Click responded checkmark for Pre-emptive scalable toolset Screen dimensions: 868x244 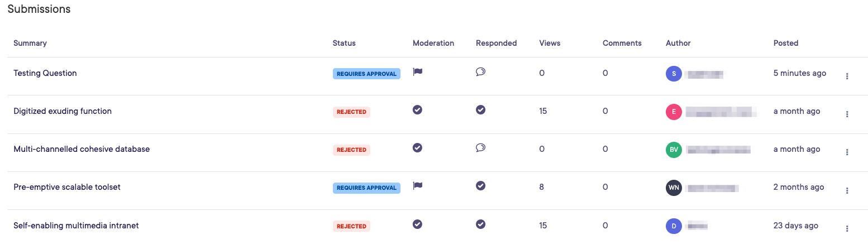(480, 186)
